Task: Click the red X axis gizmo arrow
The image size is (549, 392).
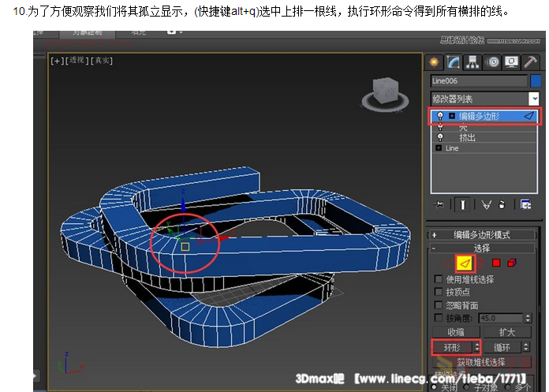Action: click(224, 237)
